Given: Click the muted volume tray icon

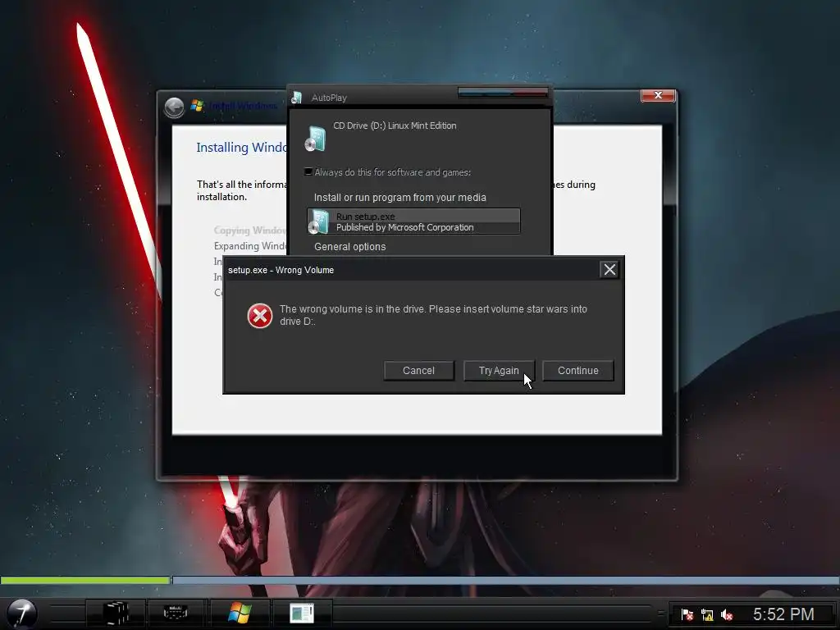Looking at the screenshot, I should point(727,614).
